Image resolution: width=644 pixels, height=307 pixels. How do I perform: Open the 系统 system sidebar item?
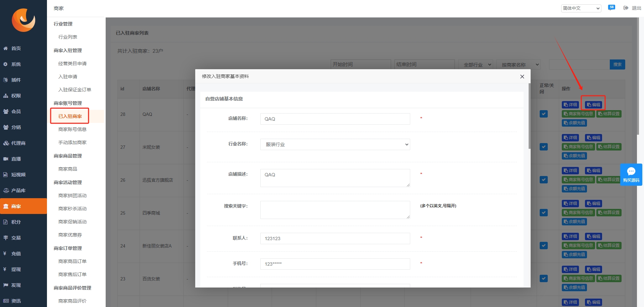coord(23,64)
